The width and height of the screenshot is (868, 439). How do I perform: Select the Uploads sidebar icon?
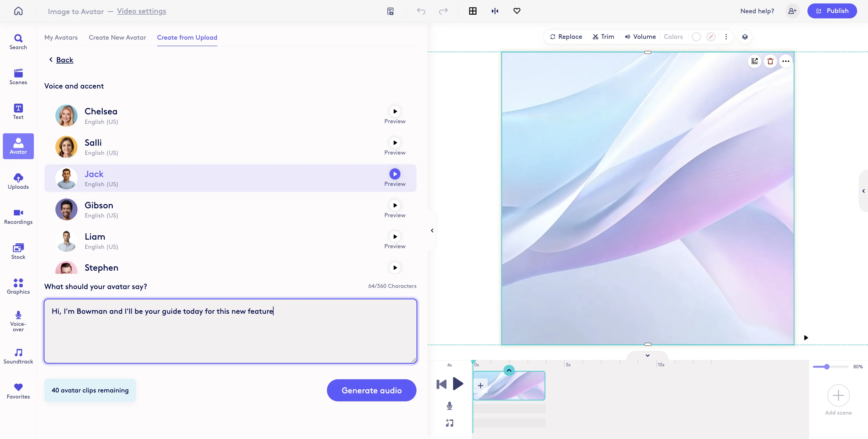pyautogui.click(x=18, y=181)
